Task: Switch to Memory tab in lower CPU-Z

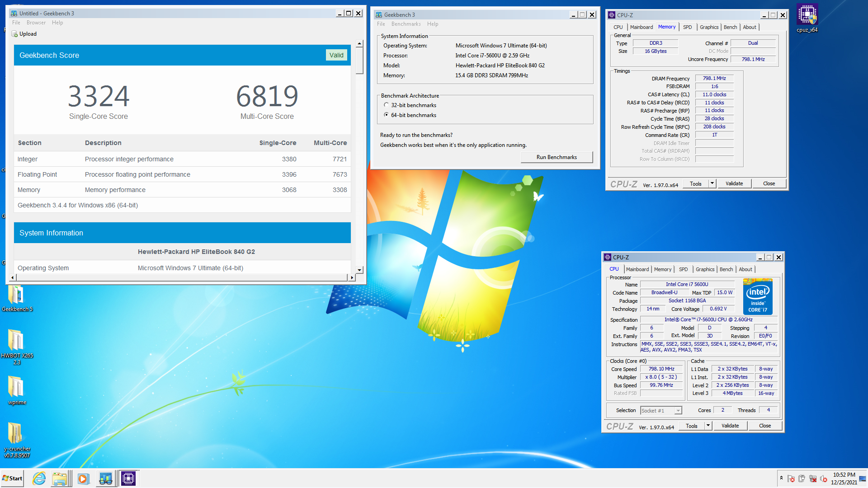Action: pos(663,269)
